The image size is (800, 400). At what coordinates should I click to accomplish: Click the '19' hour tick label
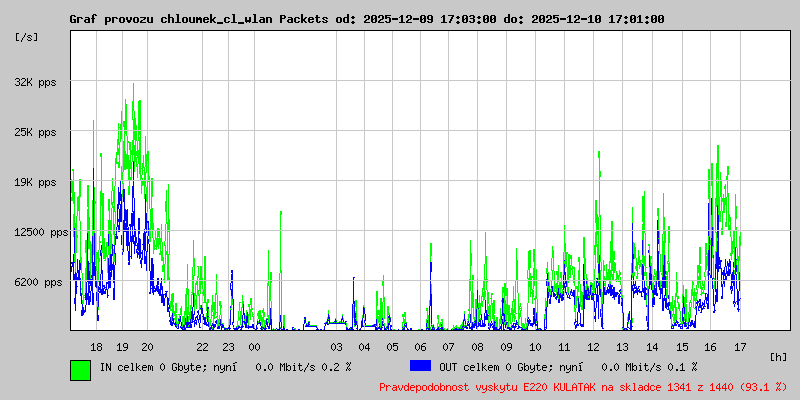pos(122,347)
